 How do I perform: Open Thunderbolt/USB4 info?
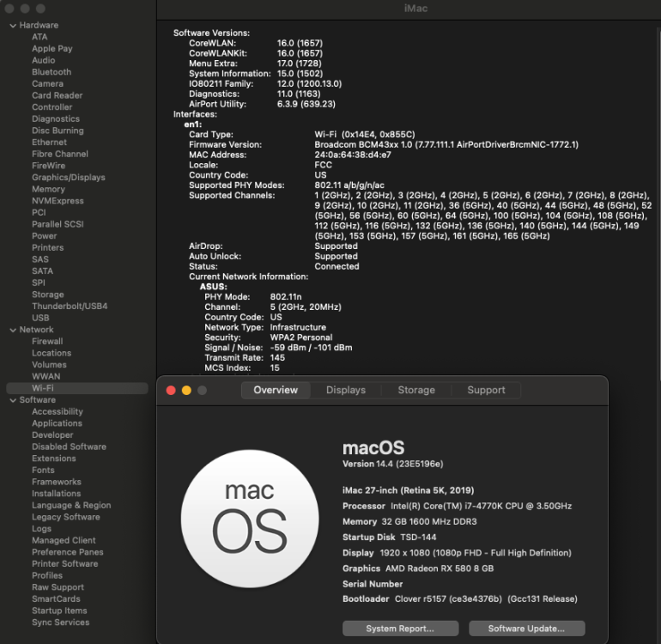click(x=70, y=307)
